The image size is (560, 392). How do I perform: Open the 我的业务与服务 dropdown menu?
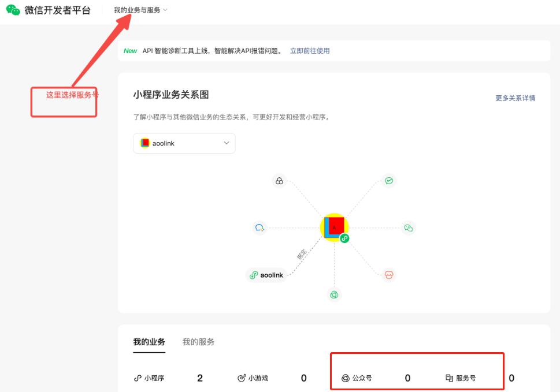[x=140, y=10]
